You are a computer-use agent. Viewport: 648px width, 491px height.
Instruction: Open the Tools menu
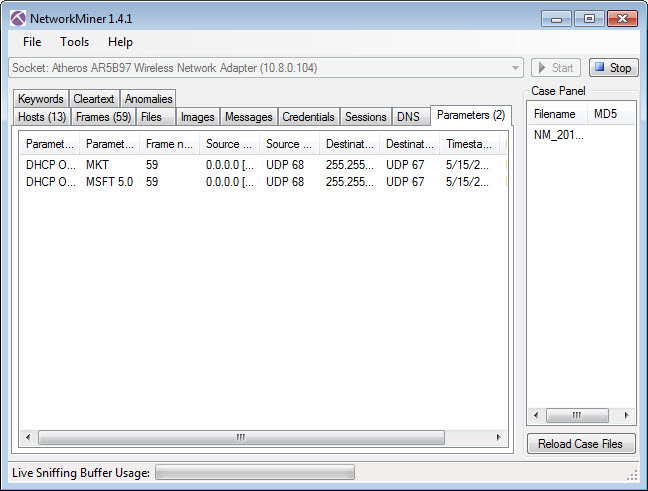(x=74, y=42)
